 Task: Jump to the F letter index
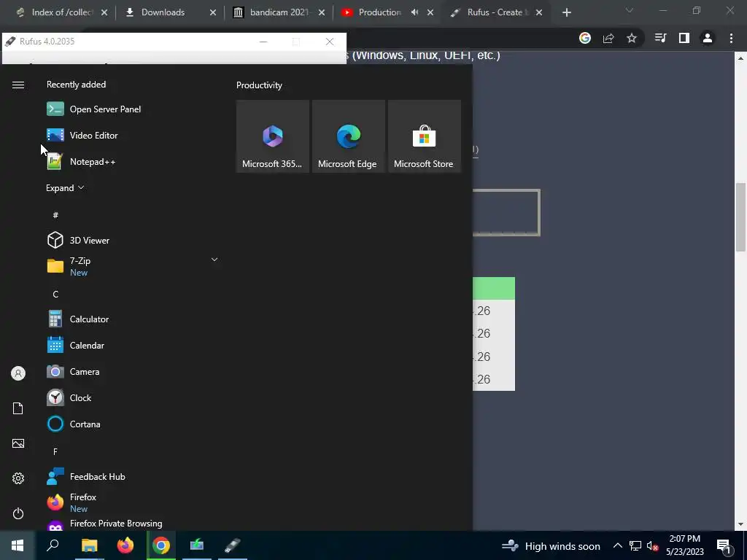55,451
